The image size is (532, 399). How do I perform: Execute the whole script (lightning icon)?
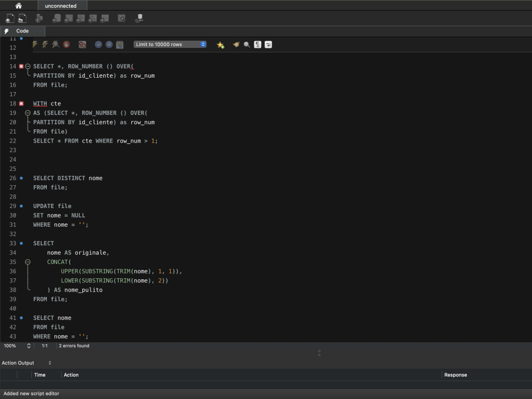click(35, 45)
